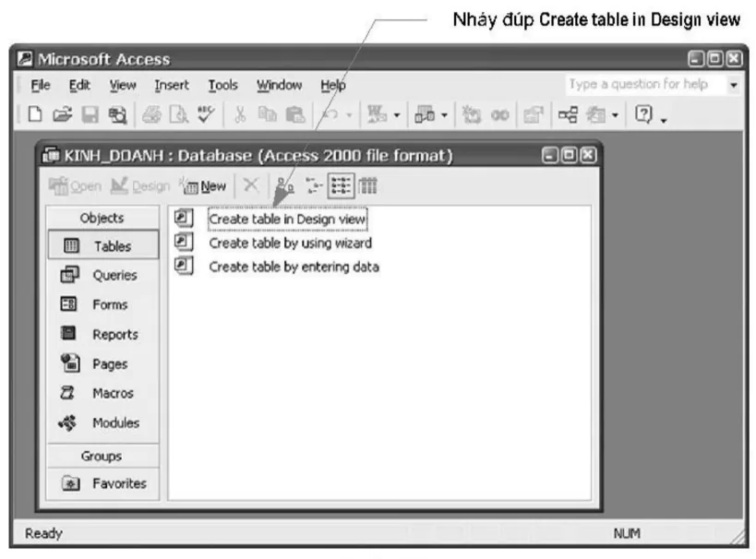Select Reports in the Objects bar
The width and height of the screenshot is (756, 559).
click(x=102, y=334)
